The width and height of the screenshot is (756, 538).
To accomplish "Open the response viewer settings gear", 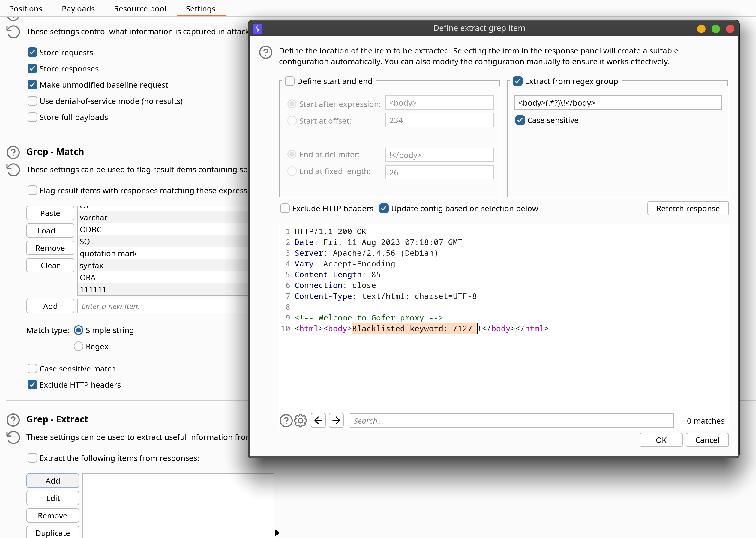I will [x=300, y=421].
